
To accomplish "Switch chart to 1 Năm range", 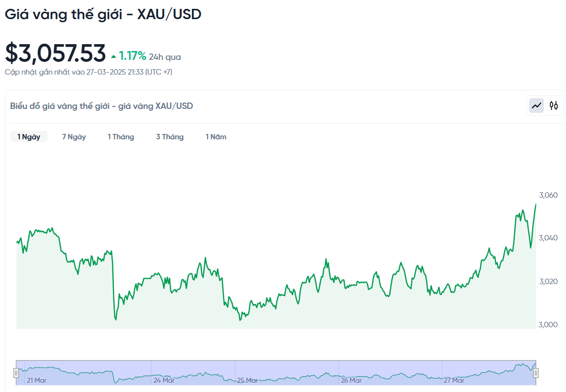I will coord(216,137).
